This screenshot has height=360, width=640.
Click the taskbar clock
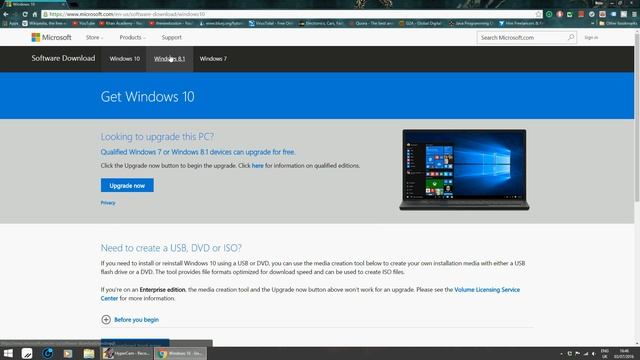[624, 353]
